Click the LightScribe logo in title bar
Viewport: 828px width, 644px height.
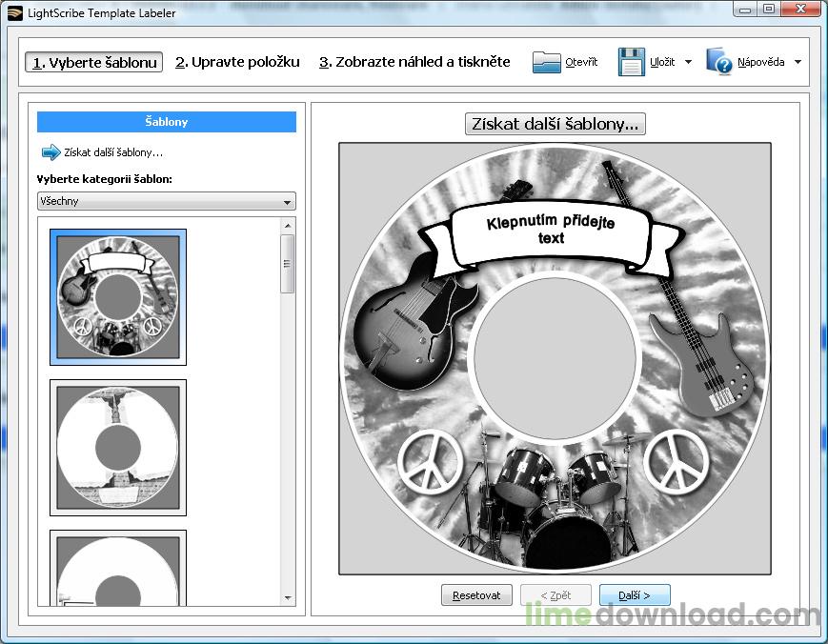14,12
